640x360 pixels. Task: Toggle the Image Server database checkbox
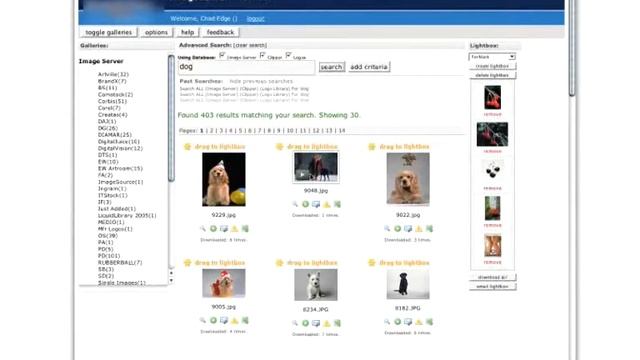(222, 55)
